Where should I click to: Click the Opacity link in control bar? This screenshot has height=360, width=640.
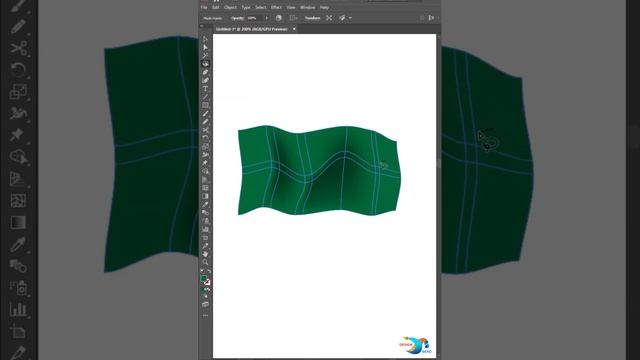pyautogui.click(x=237, y=18)
